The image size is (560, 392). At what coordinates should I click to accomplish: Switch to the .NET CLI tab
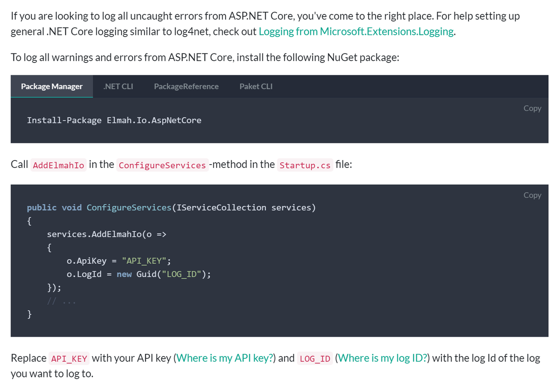(118, 86)
